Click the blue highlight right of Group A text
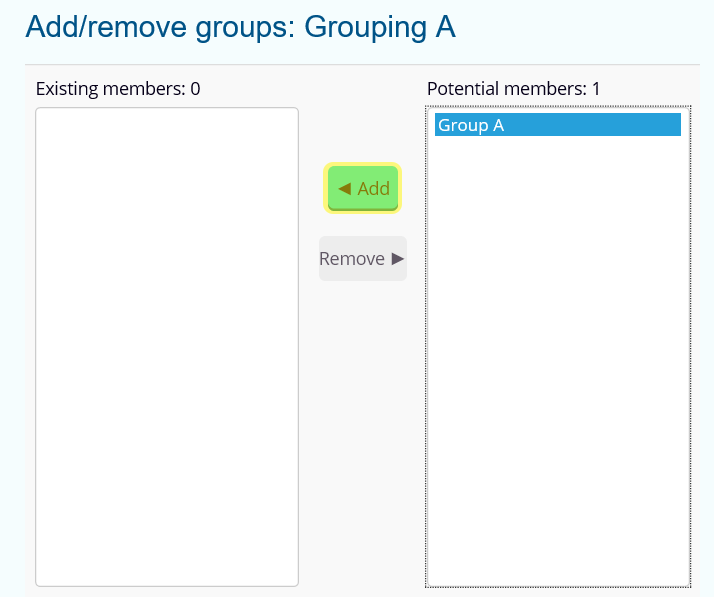Screen dimensions: 714x597 tap(600, 125)
